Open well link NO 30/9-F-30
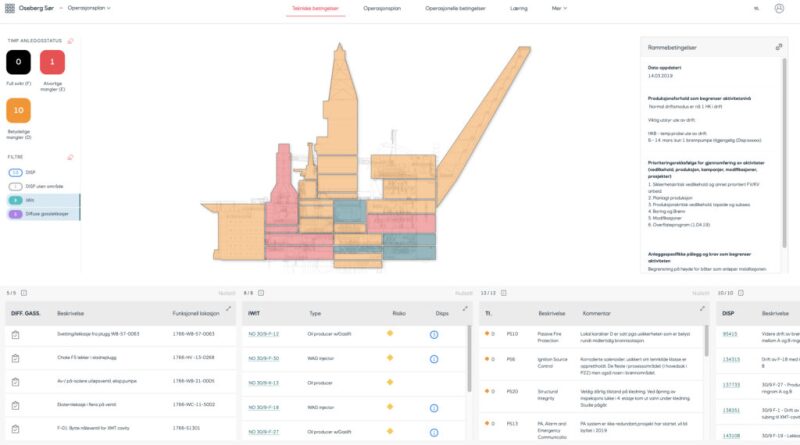 [263, 358]
